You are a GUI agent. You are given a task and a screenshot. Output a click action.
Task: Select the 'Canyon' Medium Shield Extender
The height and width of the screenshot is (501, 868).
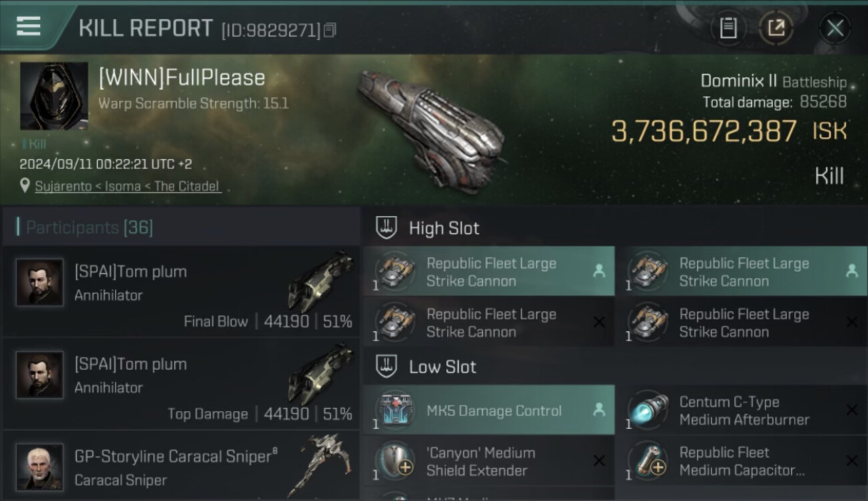coord(481,462)
